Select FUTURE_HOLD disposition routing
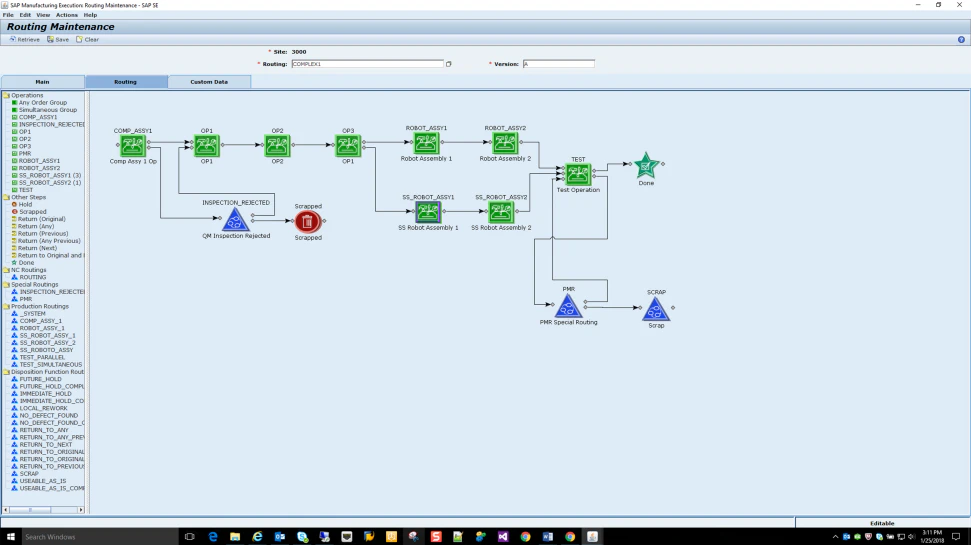This screenshot has width=971, height=545. click(x=40, y=379)
